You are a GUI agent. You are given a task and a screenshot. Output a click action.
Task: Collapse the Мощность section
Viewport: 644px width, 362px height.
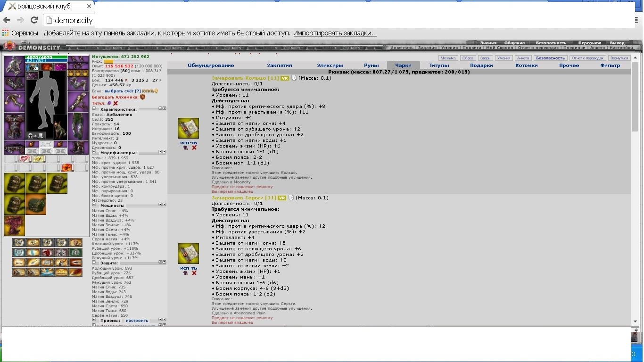coord(94,205)
